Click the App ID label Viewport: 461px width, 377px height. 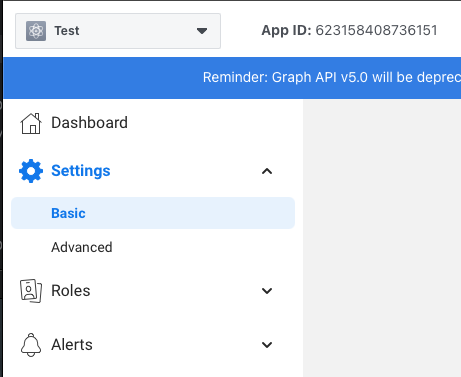pyautogui.click(x=286, y=31)
